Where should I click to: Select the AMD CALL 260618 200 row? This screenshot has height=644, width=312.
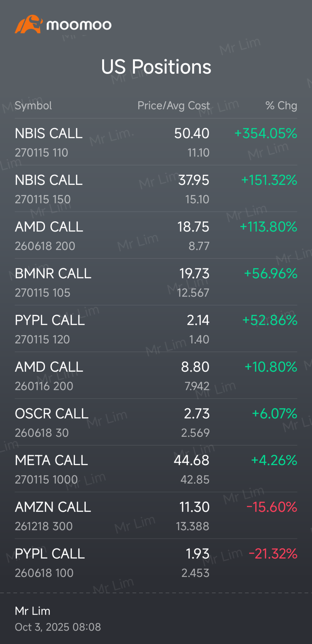pyautogui.click(x=49, y=236)
